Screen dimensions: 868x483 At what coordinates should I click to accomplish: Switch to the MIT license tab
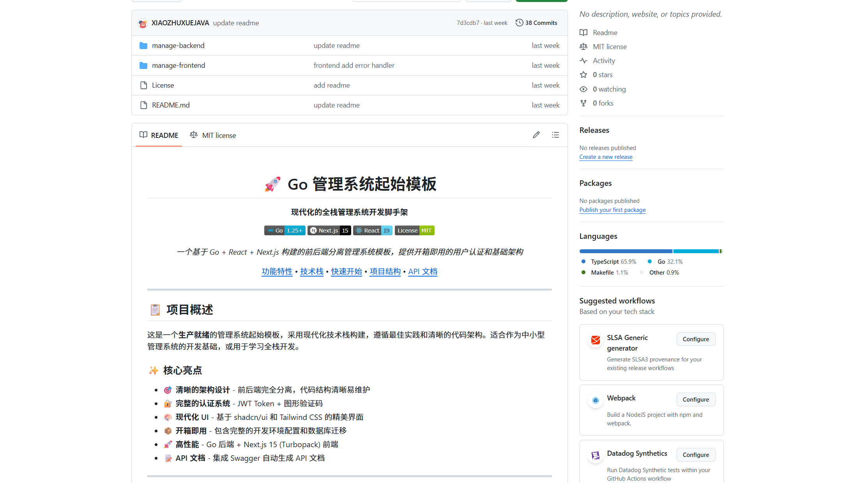pos(213,135)
